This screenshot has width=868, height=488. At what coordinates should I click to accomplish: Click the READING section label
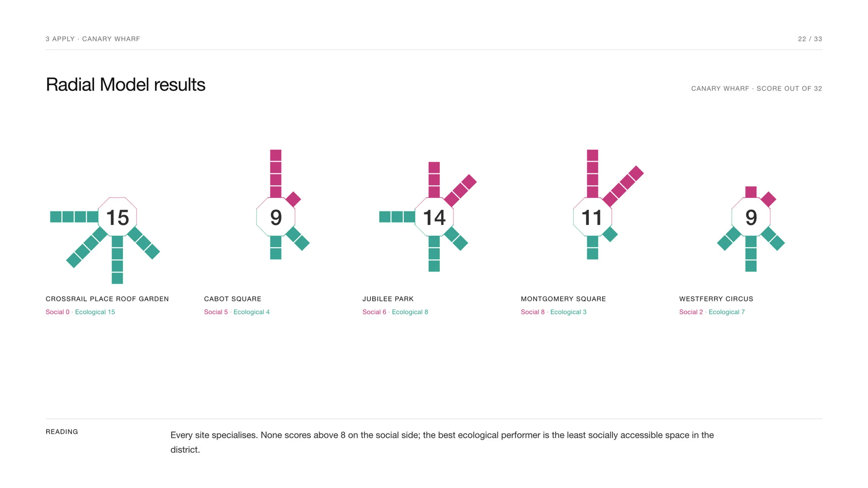[x=62, y=432]
